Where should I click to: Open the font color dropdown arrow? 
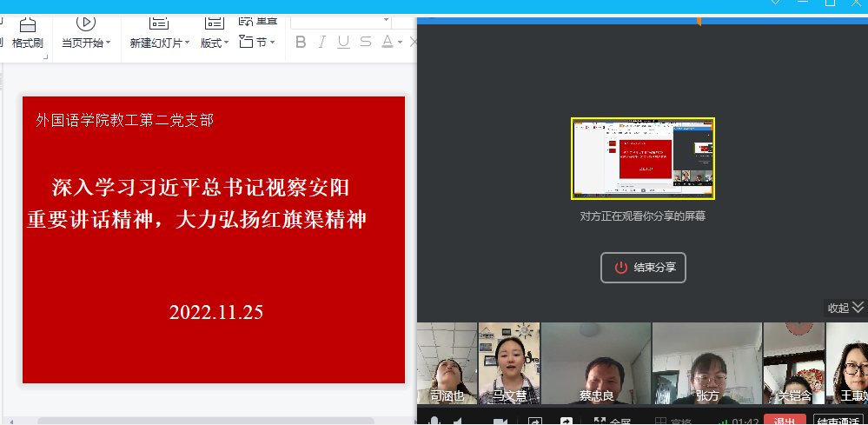[x=400, y=42]
